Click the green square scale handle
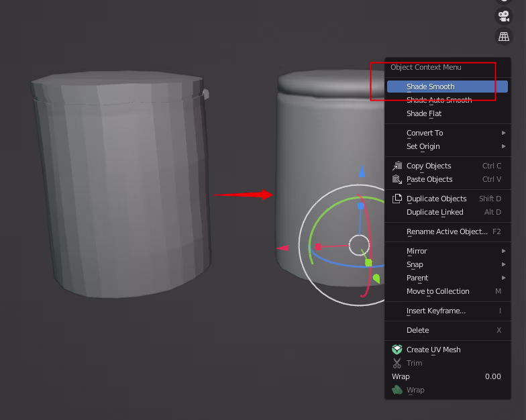 click(368, 263)
